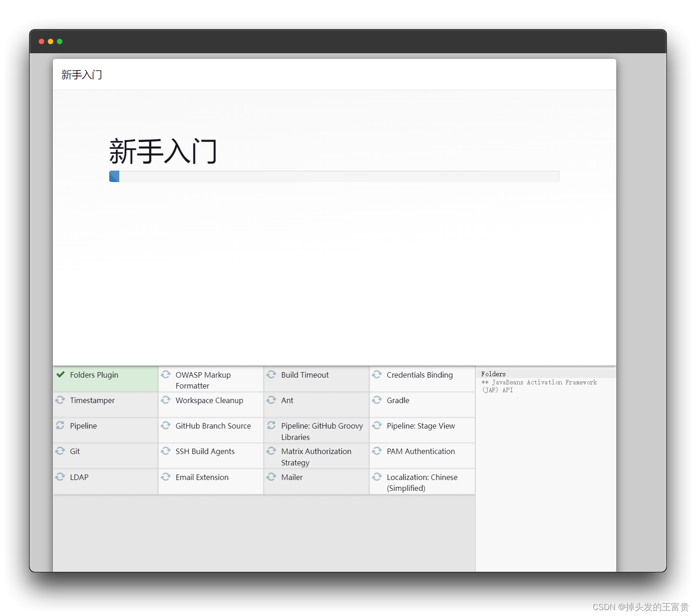Click the sync icon next to Mailer
Viewport: 696px width, 616px height.
pyautogui.click(x=271, y=477)
